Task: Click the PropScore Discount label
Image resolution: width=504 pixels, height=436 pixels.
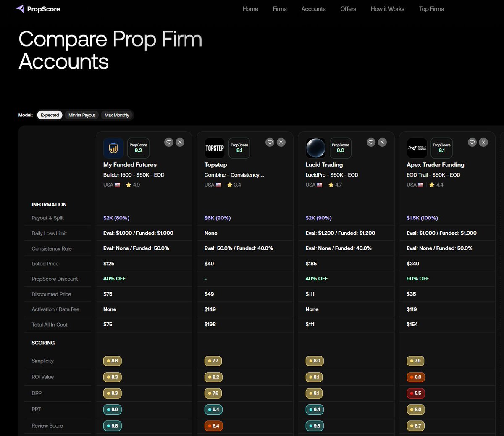Action: pos(55,279)
